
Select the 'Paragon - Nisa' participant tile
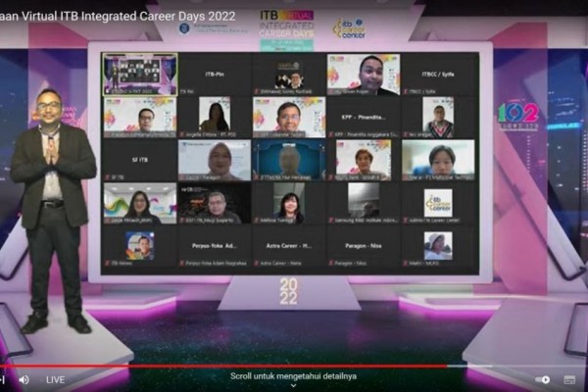[x=364, y=246]
